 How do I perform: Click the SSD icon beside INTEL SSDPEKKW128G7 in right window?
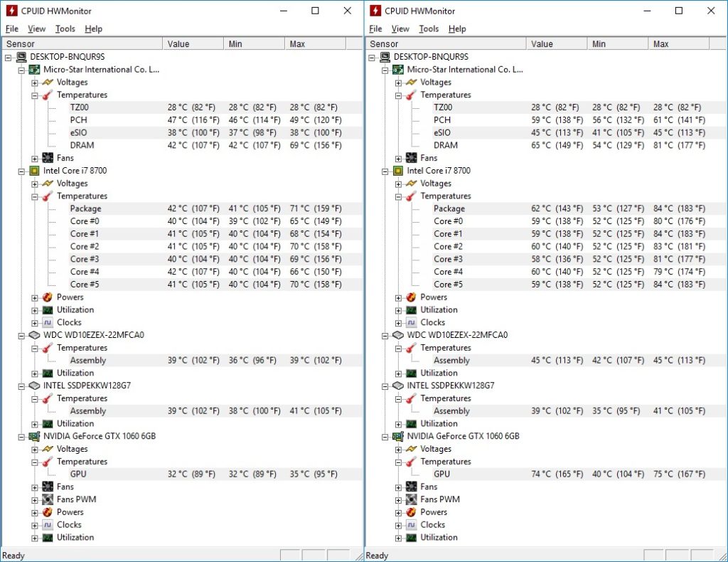coord(397,386)
